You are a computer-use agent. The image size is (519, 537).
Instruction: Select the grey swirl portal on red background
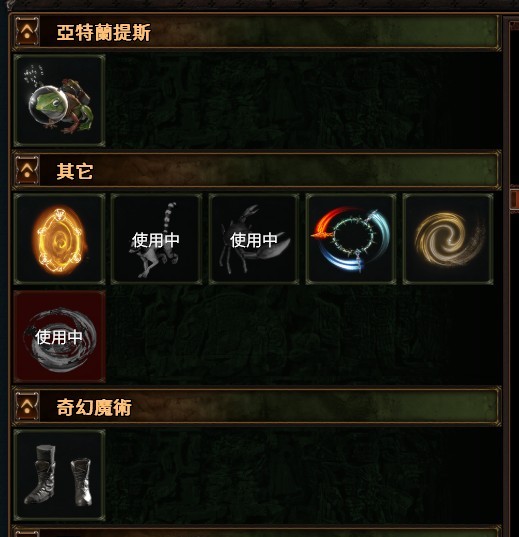(60, 336)
